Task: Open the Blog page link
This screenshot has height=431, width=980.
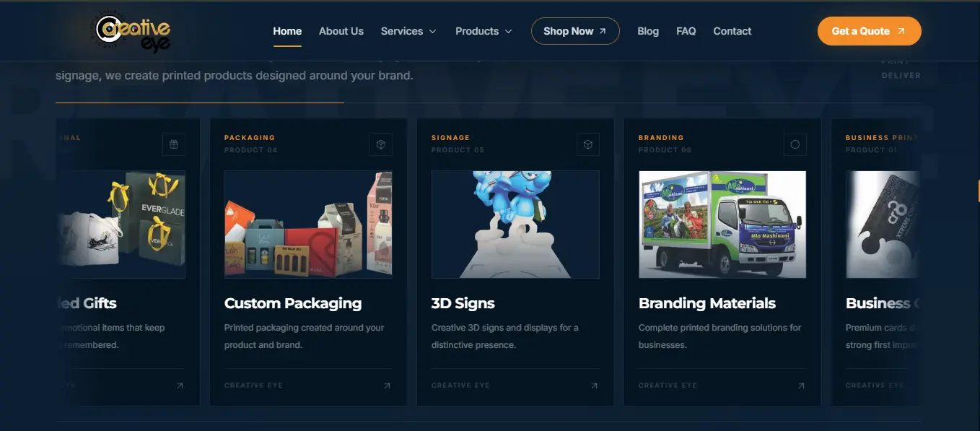Action: pos(648,31)
